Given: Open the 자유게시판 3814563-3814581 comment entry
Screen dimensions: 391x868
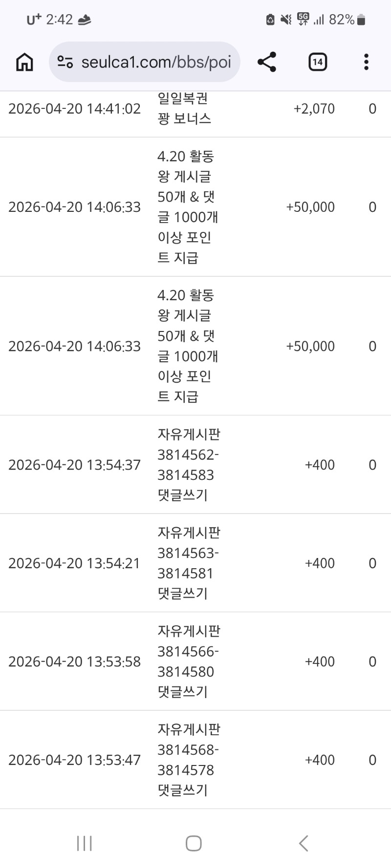Looking at the screenshot, I should tap(188, 563).
